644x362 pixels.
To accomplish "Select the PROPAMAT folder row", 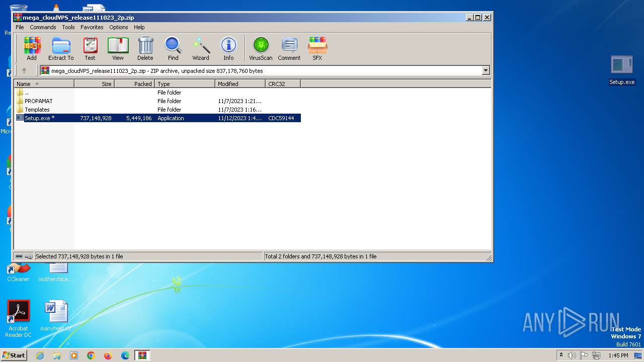I will tap(157, 101).
